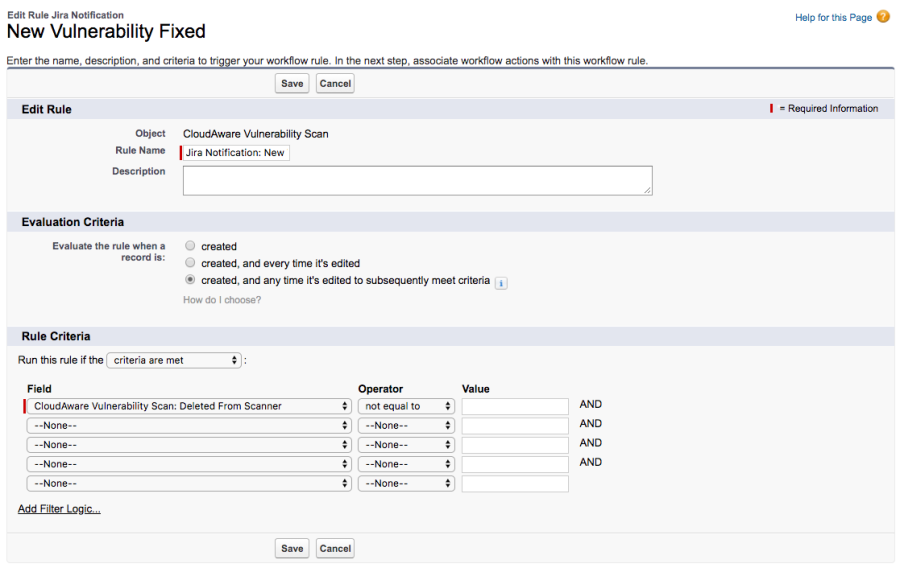Open the second row field --None-- dropdown
Image resolution: width=900 pixels, height=572 pixels.
tap(189, 426)
